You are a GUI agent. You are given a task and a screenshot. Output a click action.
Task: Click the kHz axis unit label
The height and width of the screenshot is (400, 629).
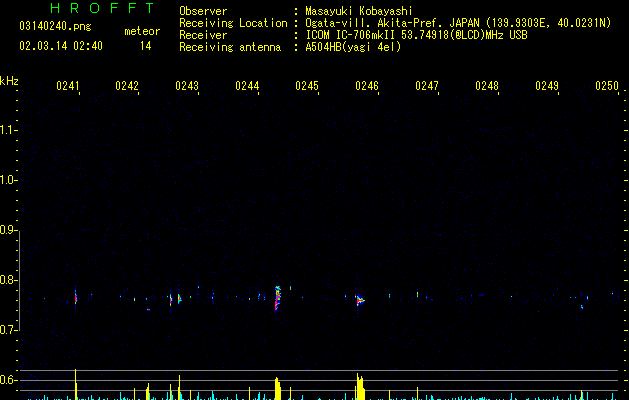click(9, 81)
